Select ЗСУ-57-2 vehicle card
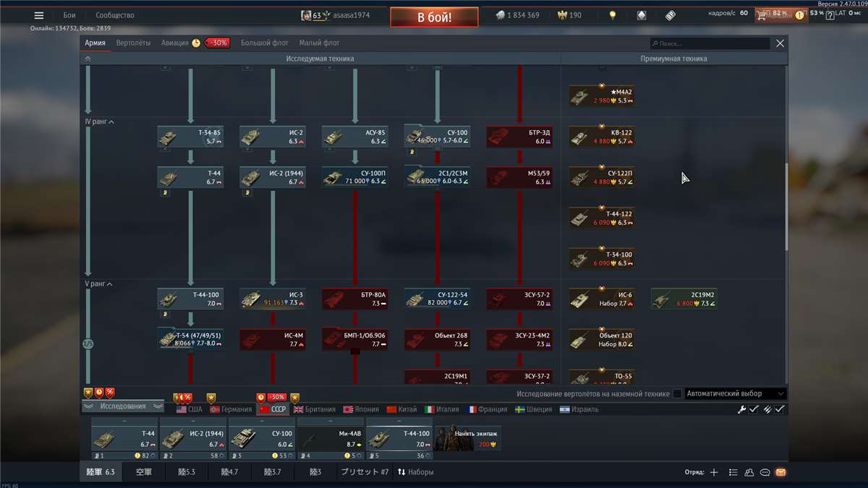The width and height of the screenshot is (868, 488). (520, 299)
